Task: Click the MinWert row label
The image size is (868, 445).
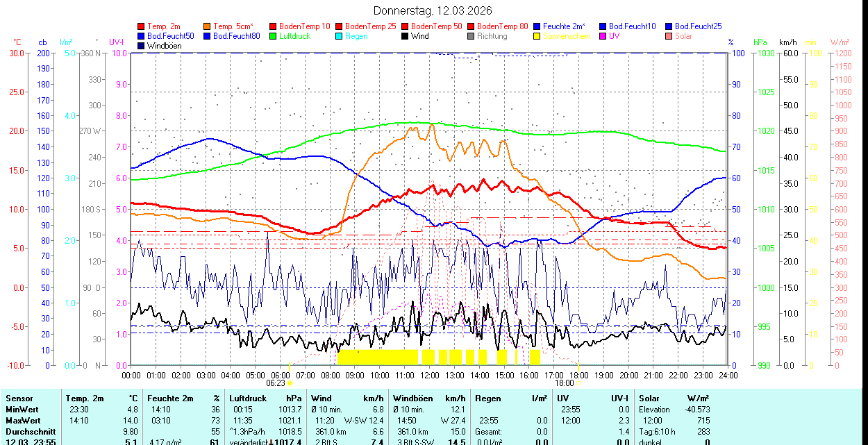Action: pos(22,410)
